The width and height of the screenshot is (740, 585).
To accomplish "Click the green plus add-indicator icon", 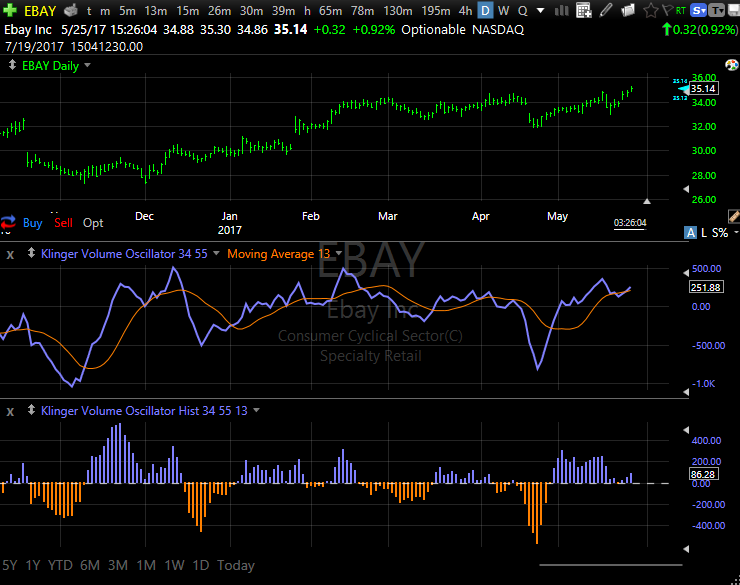I will tap(9, 10).
